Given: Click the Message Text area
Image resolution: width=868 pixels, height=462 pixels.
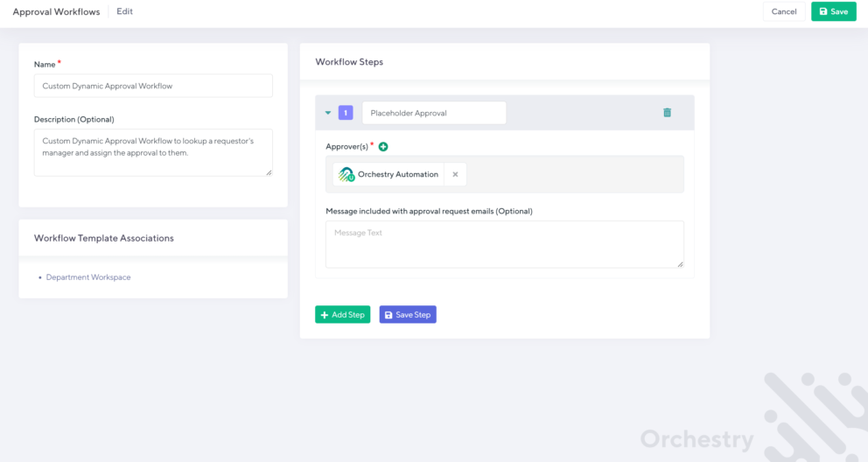Looking at the screenshot, I should 505,244.
